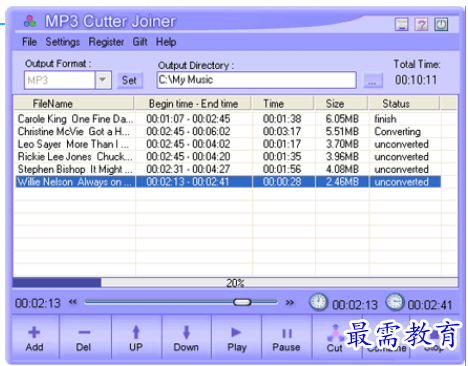Sort by the FileName column header
The height and width of the screenshot is (366, 468).
[74, 104]
